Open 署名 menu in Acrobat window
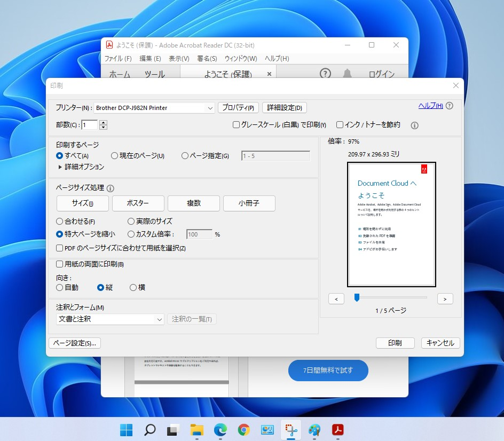The width and height of the screenshot is (504, 441). pos(207,59)
